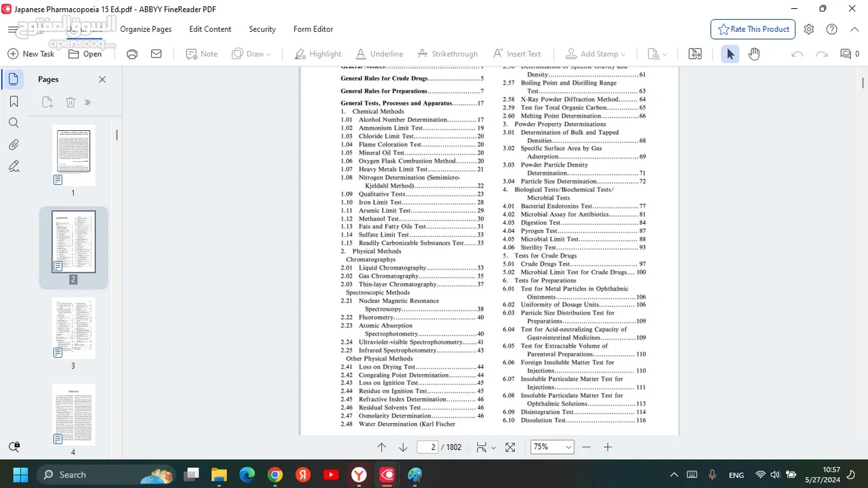
Task: Open Windows Start menu
Action: (20, 474)
